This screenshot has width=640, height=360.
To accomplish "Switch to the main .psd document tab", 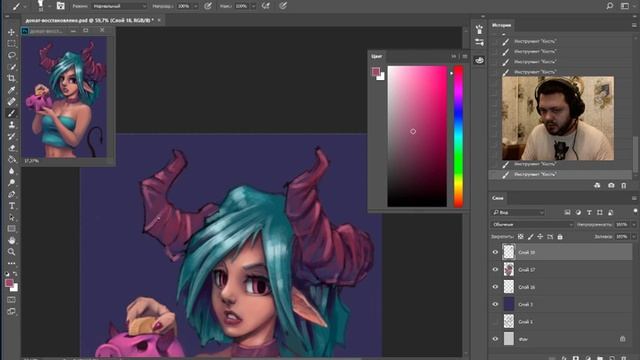I will point(90,20).
